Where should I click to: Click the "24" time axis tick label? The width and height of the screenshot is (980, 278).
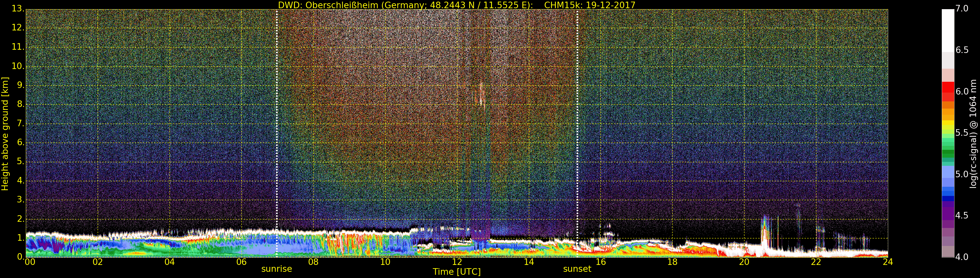(x=888, y=262)
